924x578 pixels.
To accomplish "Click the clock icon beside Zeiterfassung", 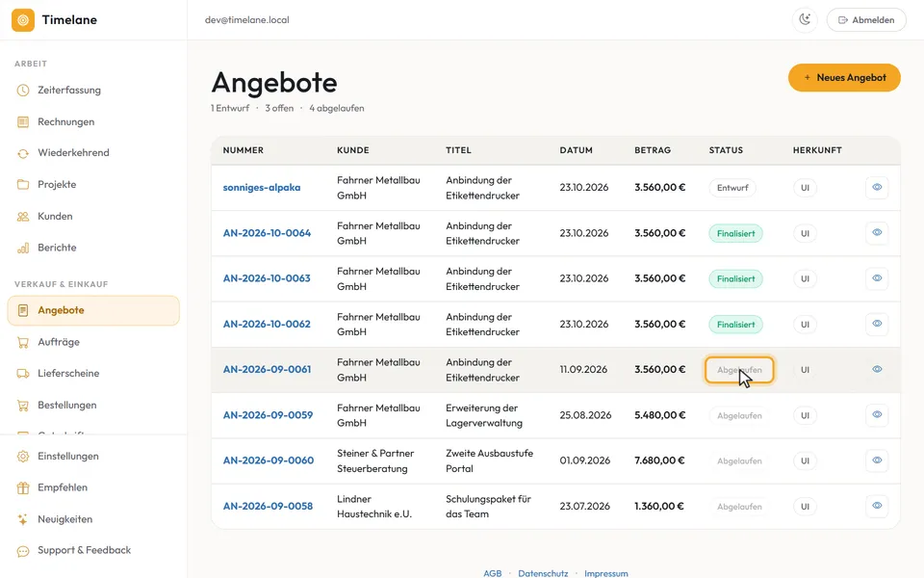I will click(23, 91).
